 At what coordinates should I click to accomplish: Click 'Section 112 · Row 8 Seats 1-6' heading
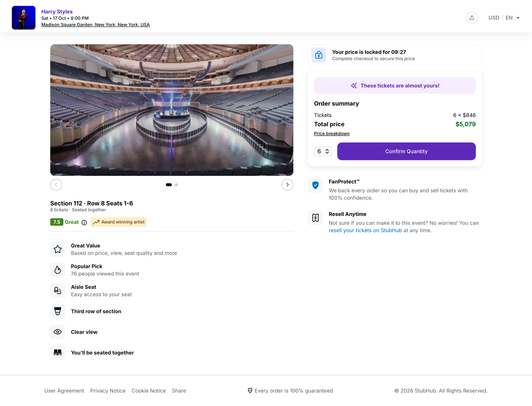91,203
